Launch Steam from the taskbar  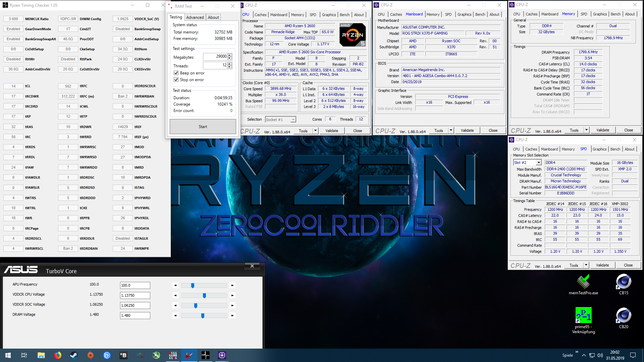coord(74,355)
